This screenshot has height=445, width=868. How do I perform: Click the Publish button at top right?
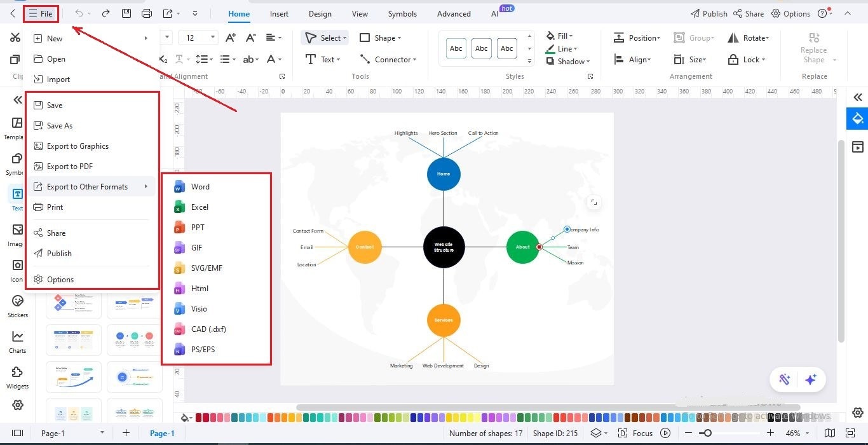coord(709,13)
